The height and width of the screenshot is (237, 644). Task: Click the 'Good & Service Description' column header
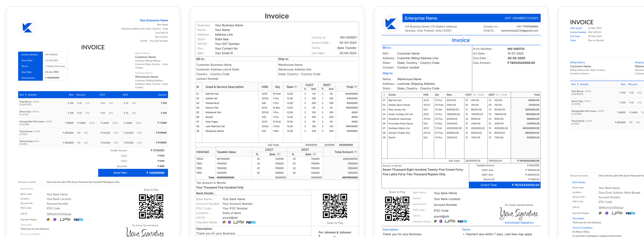(x=225, y=87)
